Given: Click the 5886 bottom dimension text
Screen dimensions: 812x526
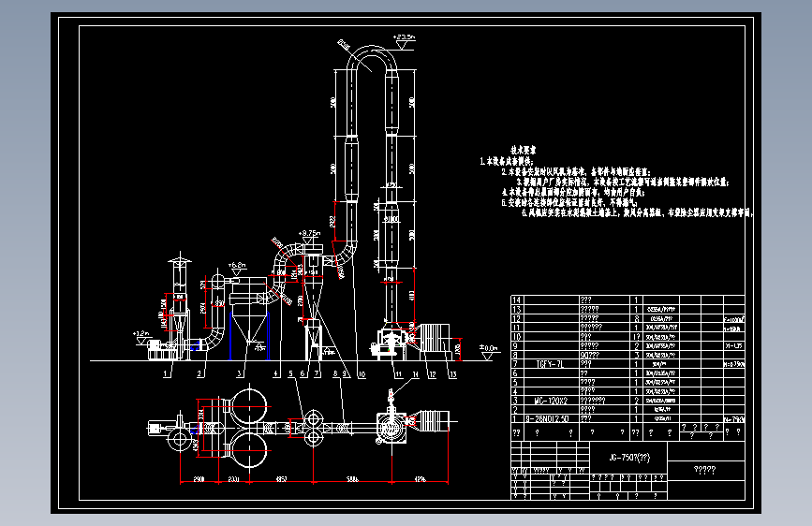Looking at the screenshot, I should click(352, 479).
